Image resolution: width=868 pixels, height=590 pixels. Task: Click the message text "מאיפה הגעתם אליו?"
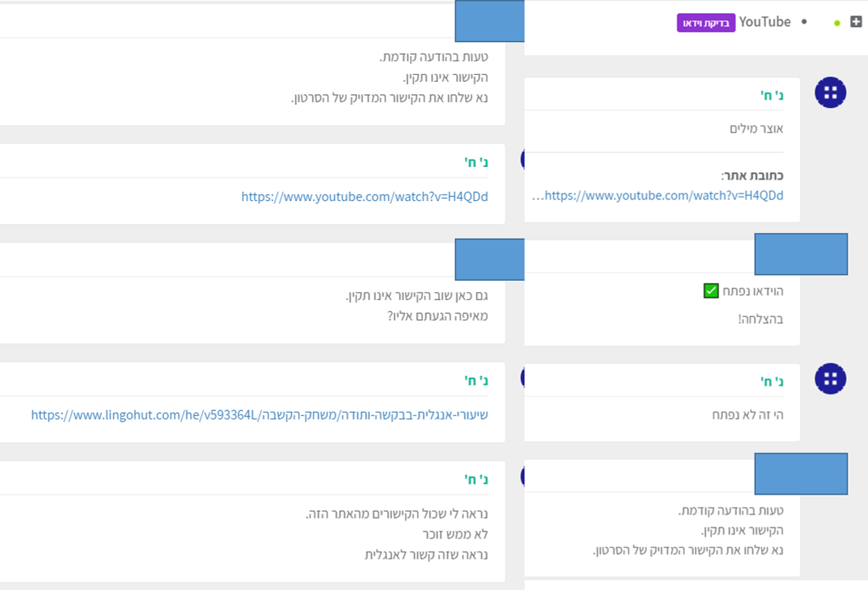(437, 316)
